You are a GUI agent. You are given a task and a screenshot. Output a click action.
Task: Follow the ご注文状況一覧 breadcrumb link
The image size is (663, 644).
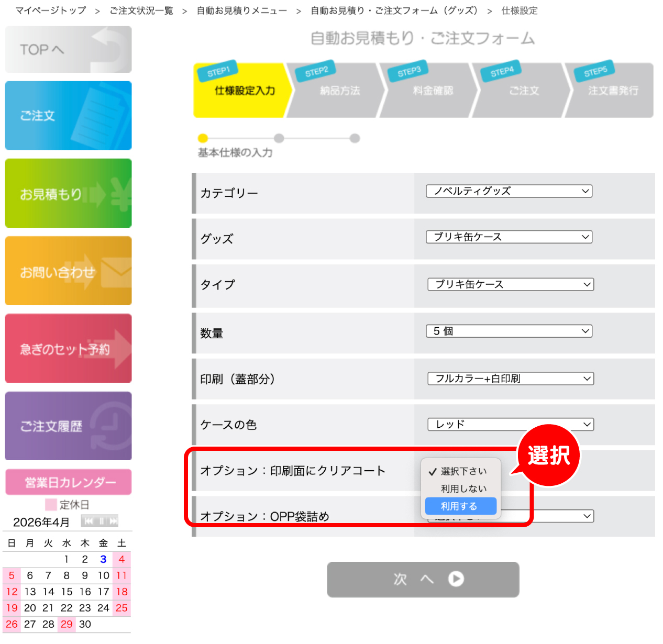141,10
